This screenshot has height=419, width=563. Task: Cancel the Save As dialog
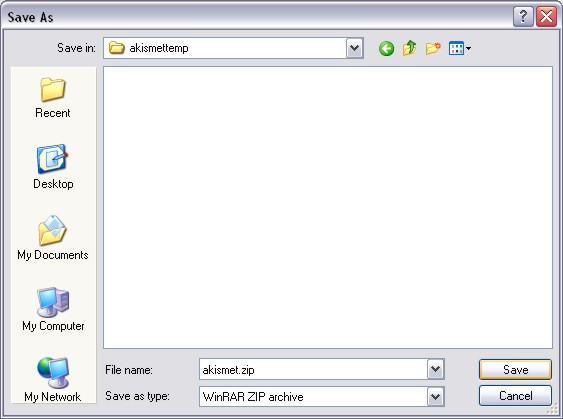515,396
